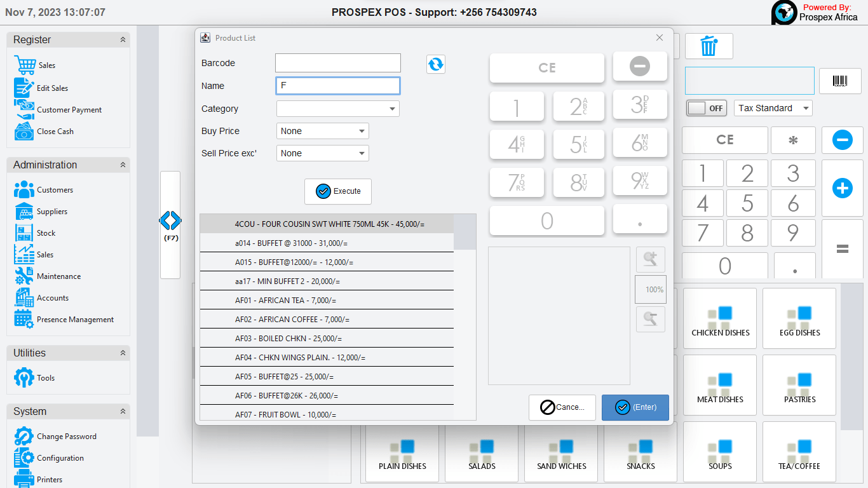Click the Execute button
This screenshot has height=488, width=868.
coord(338,191)
